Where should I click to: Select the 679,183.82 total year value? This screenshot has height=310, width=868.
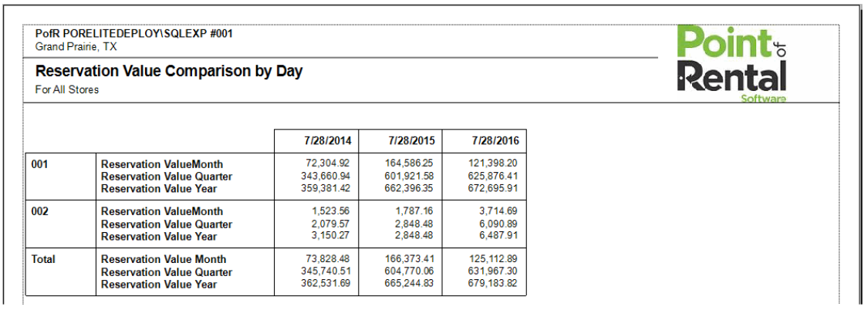pos(492,285)
